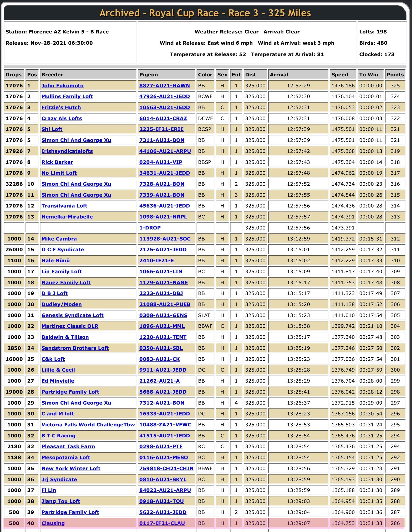Open pigeon 47926-AU21-JEDD details
The image size is (412, 532).
165,97
